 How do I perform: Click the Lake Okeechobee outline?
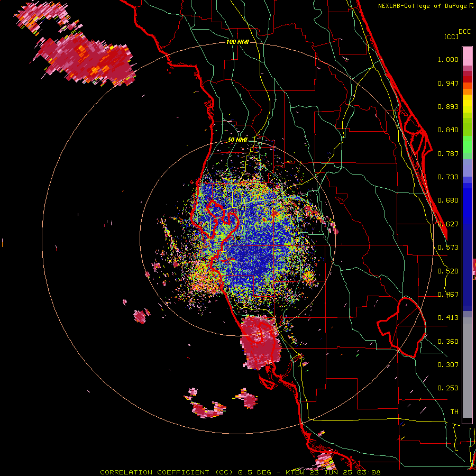point(401,327)
